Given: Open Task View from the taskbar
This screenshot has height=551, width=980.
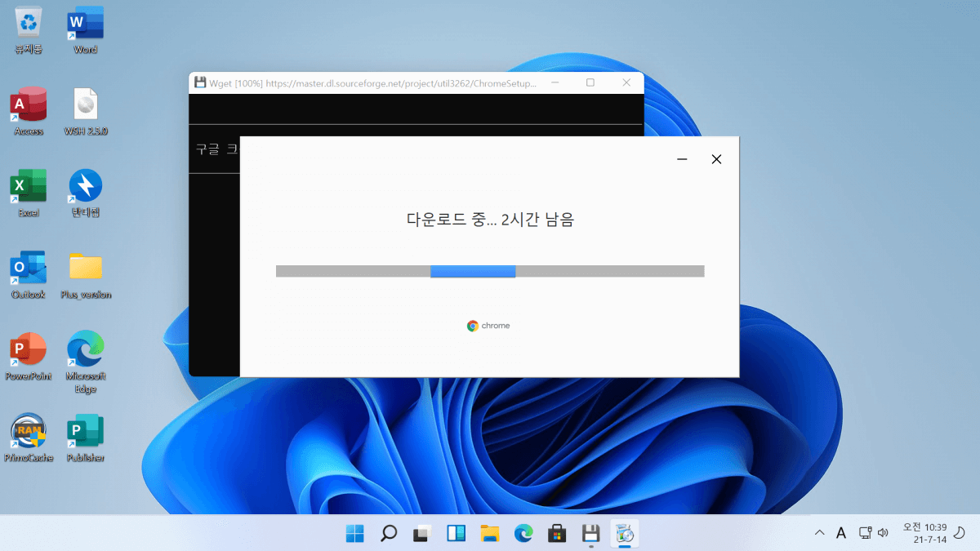Looking at the screenshot, I should click(x=422, y=534).
